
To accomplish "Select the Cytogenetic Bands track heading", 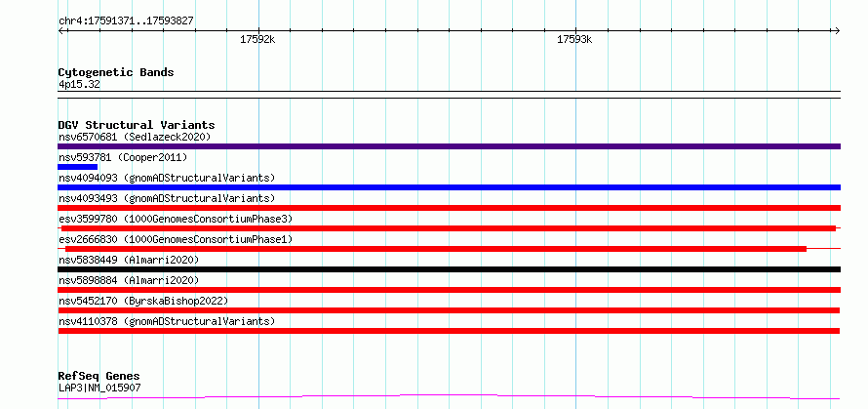I will click(x=116, y=72).
